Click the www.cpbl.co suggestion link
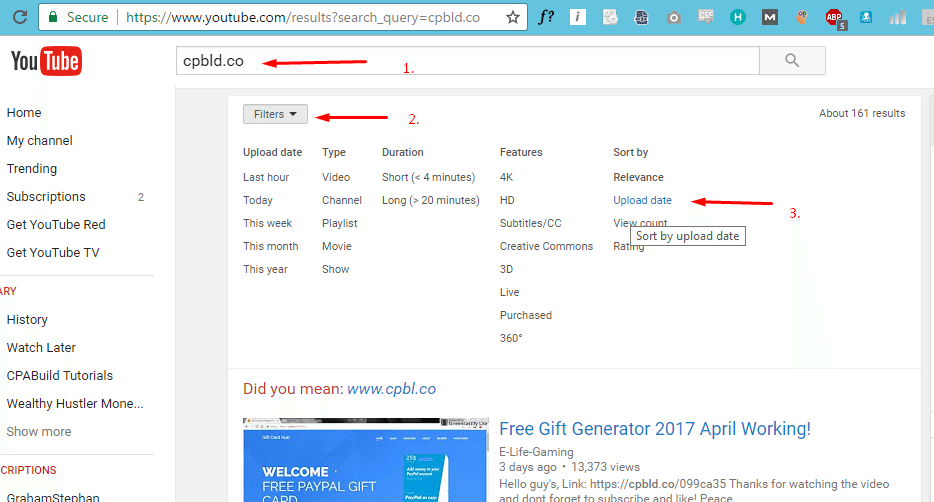This screenshot has width=934, height=502. 391,389
